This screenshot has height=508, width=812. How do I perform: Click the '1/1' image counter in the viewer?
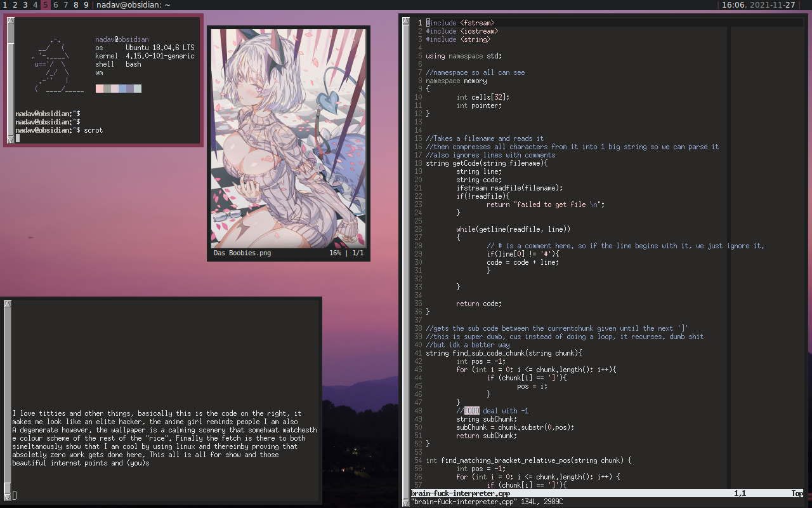coord(358,253)
